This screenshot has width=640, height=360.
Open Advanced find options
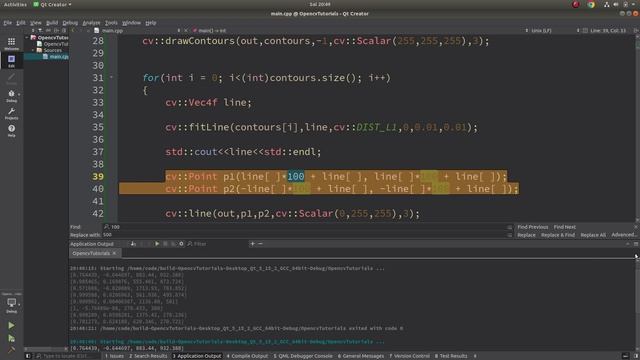coord(624,235)
